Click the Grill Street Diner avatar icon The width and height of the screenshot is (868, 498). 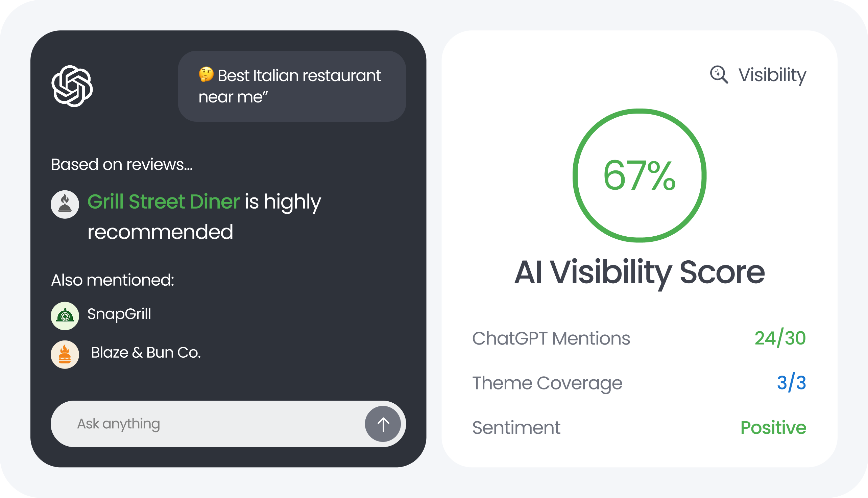tap(65, 204)
